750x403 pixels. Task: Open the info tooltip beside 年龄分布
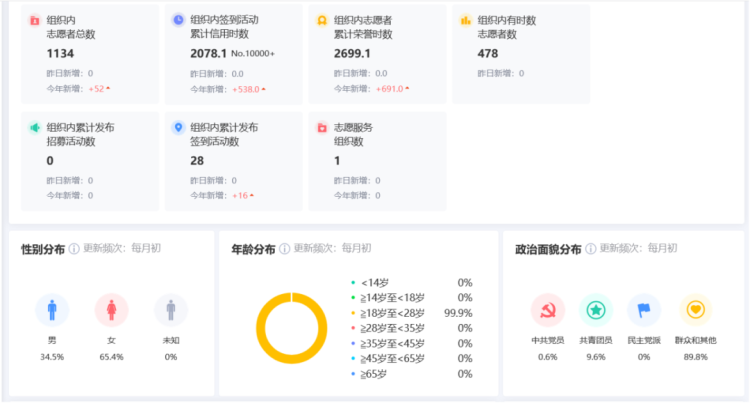(x=285, y=249)
